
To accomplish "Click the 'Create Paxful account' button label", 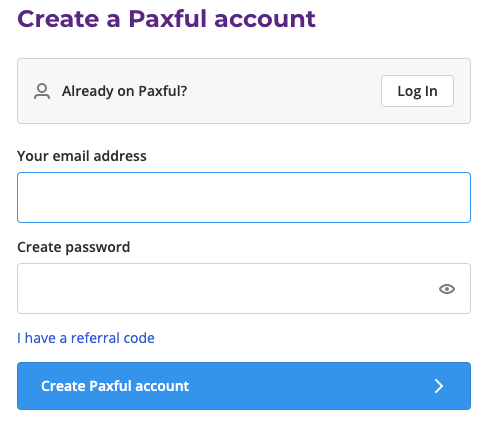I will (x=115, y=386).
